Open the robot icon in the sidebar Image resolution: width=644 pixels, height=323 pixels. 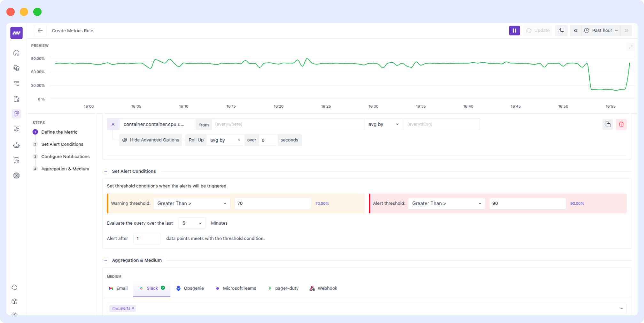16,145
